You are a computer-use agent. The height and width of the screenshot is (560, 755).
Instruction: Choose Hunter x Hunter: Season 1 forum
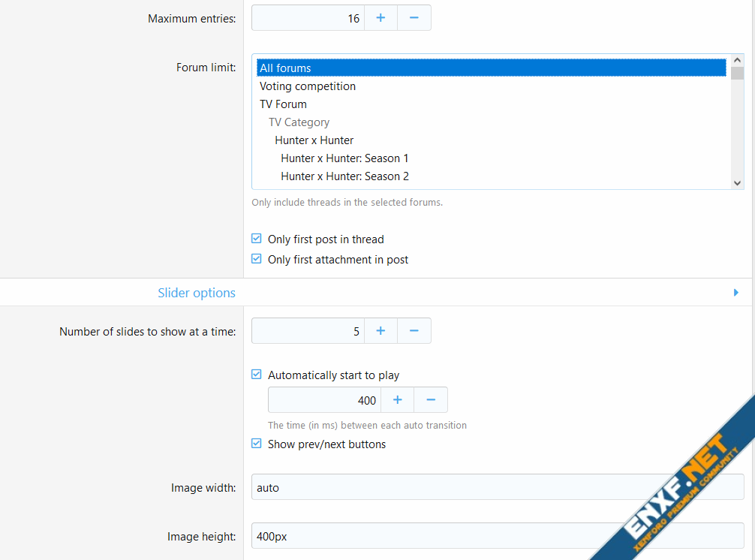coord(344,158)
